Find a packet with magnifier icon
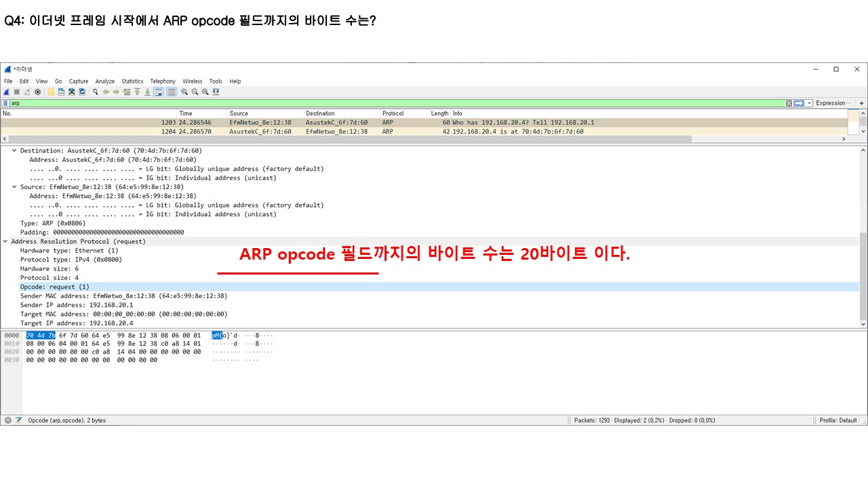The width and height of the screenshot is (868, 488). pos(96,91)
